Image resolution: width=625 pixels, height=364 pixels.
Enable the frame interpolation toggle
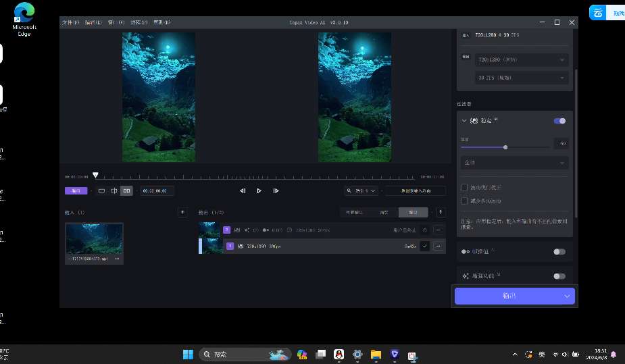coord(559,252)
